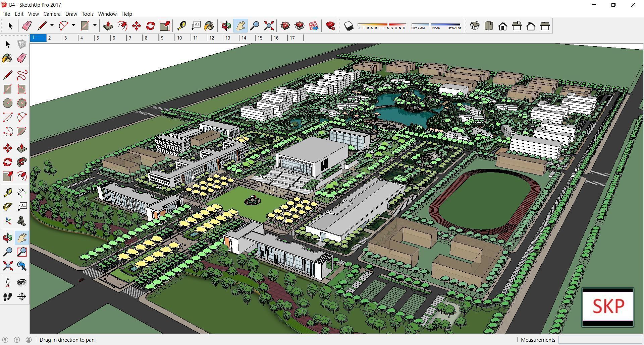Choose the Walk footprints tool
Image resolution: width=644 pixels, height=345 pixels.
[8, 297]
